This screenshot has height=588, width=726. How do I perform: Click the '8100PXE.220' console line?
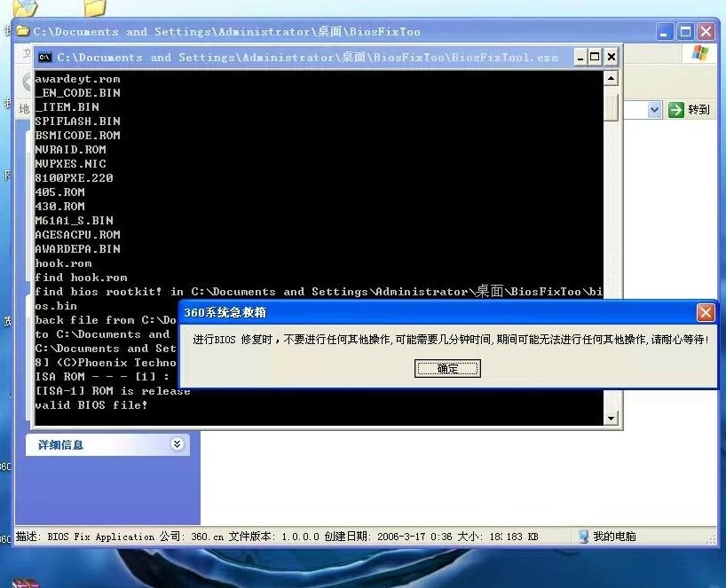pyautogui.click(x=74, y=178)
